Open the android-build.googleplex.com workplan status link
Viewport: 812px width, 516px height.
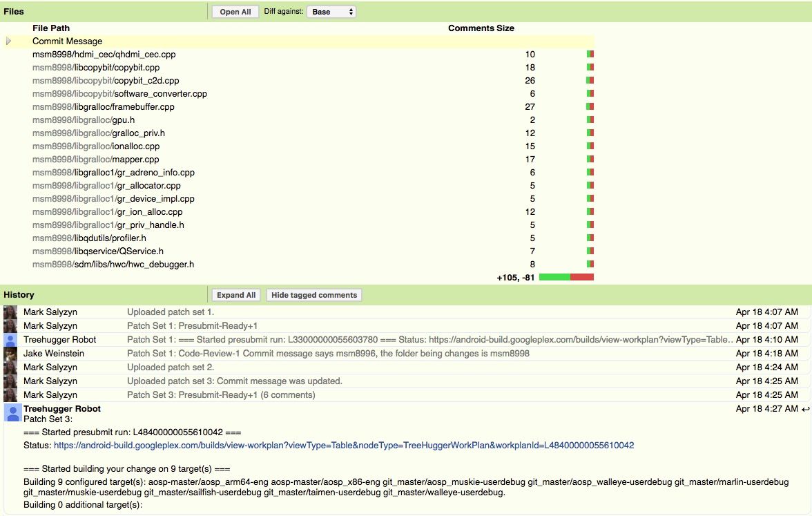tap(344, 446)
